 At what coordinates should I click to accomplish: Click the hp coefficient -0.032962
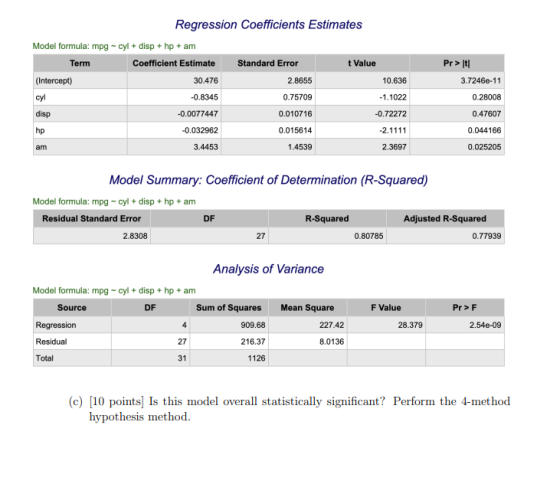pyautogui.click(x=200, y=130)
